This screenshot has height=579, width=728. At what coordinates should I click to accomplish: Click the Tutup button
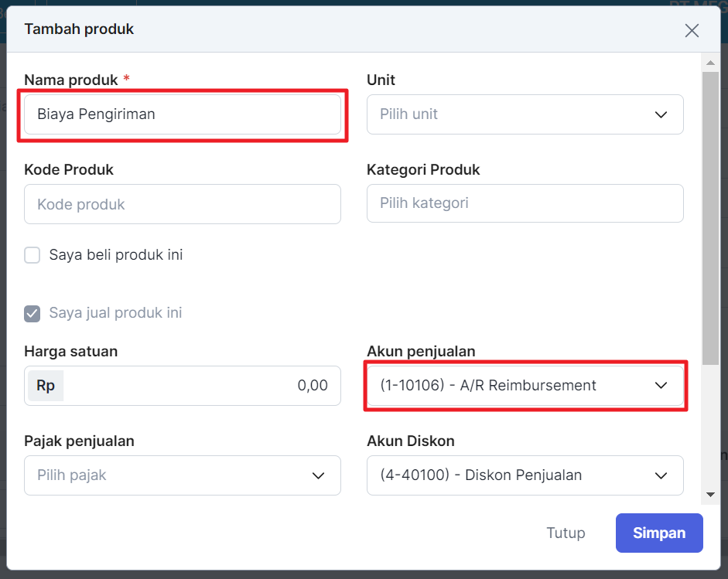[x=566, y=533]
